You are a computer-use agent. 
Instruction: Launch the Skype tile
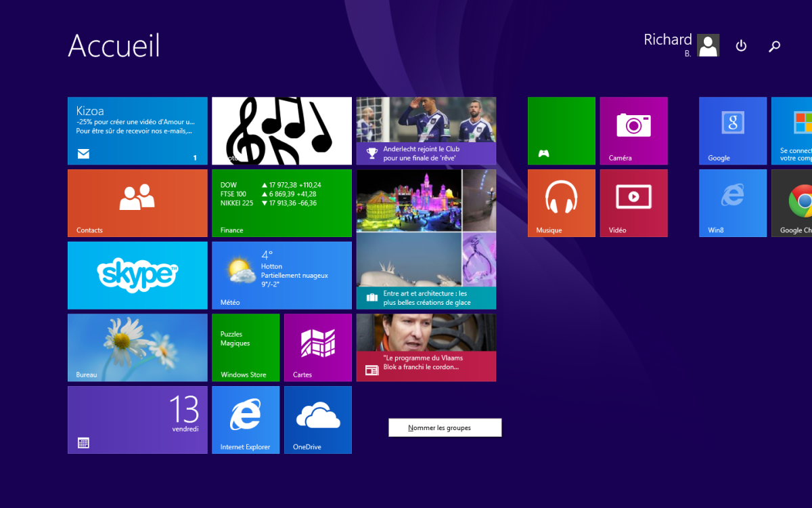[x=137, y=276]
